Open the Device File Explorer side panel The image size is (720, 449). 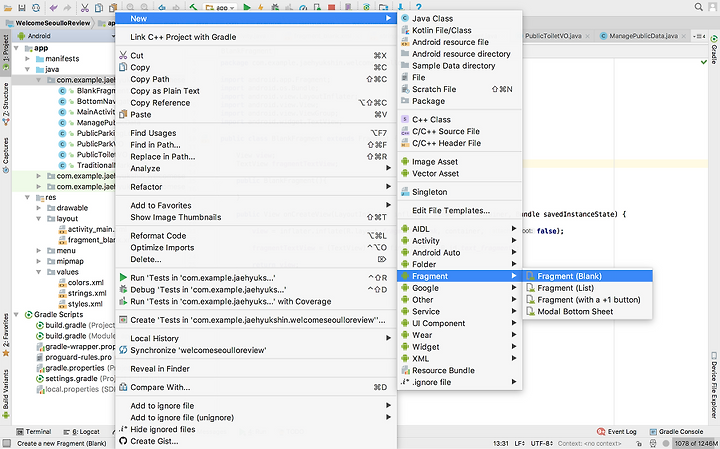714,385
